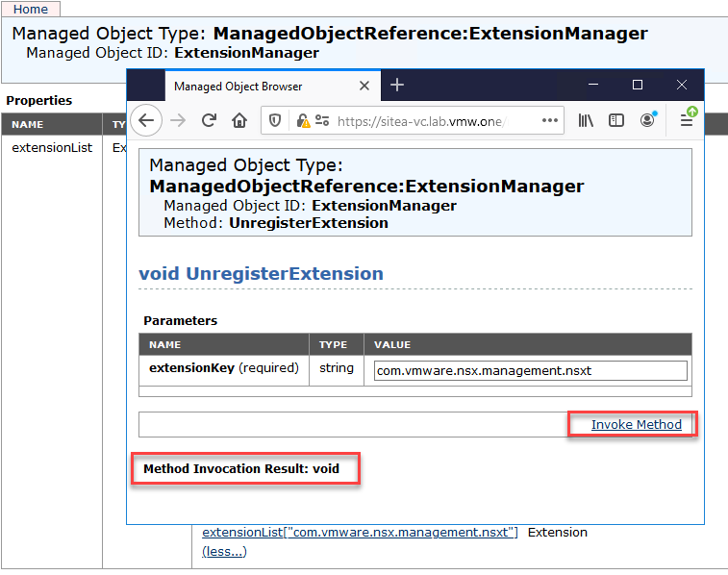Click Invoke Method link
The image size is (728, 575).
pyautogui.click(x=636, y=425)
